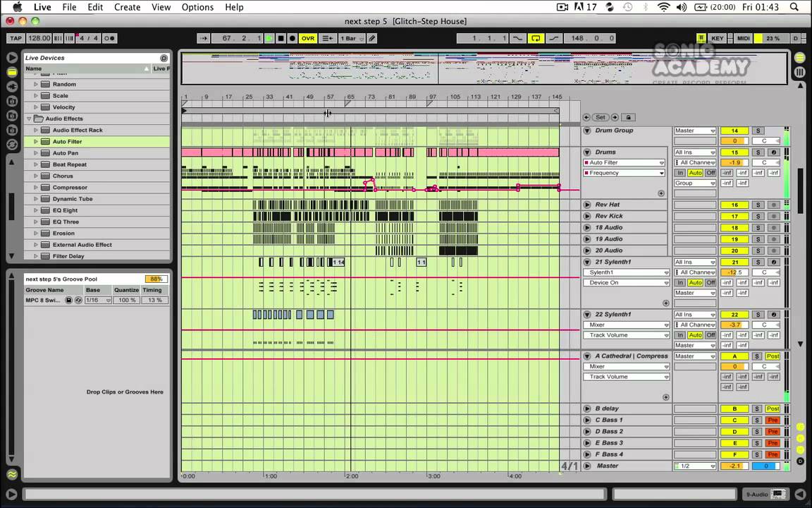
Task: Toggle the yellow Loop switch
Action: click(536, 38)
